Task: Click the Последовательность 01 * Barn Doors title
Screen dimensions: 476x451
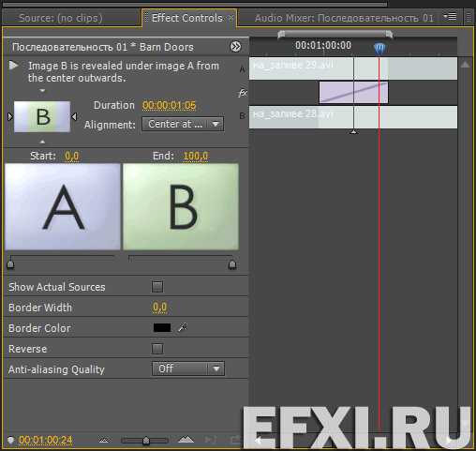Action: pyautogui.click(x=103, y=47)
